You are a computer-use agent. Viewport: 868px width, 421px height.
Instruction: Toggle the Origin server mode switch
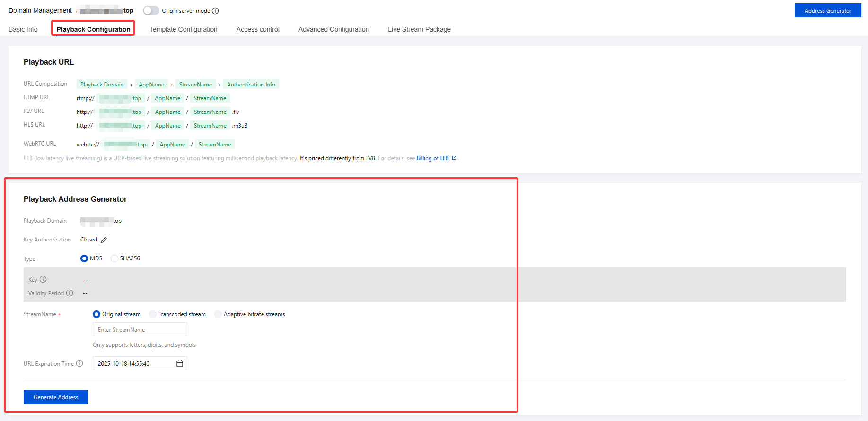click(151, 10)
